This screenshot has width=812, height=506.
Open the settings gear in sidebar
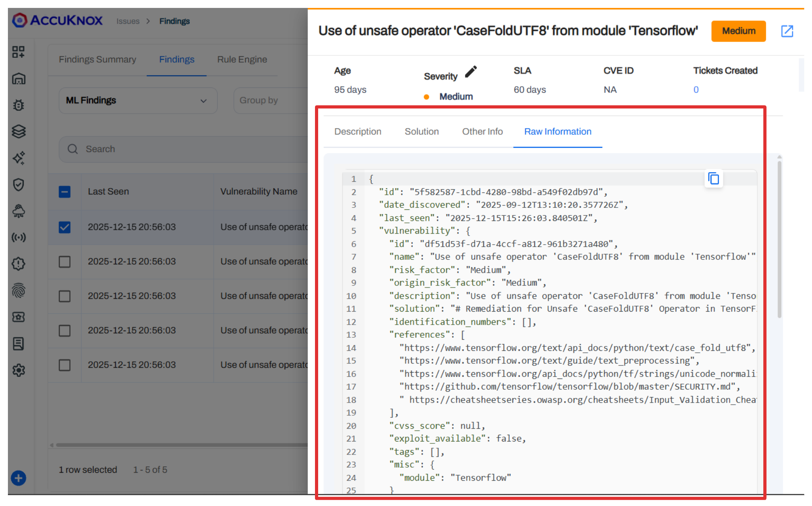[18, 370]
